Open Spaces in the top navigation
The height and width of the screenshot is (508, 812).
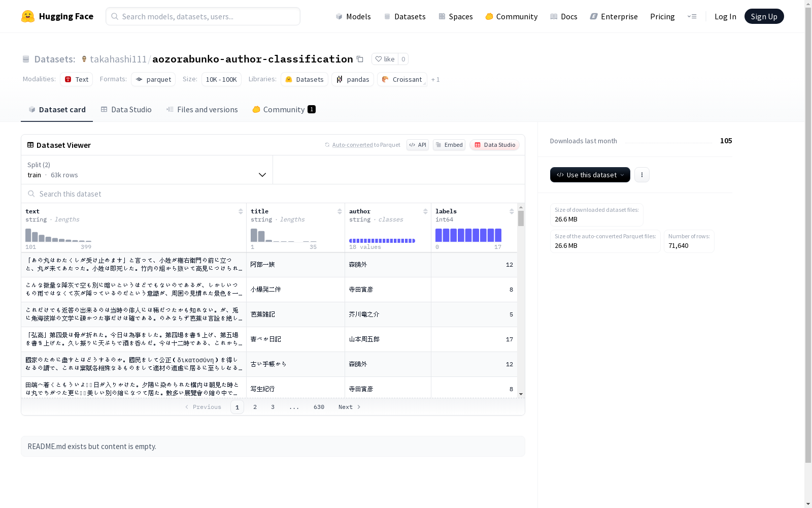coord(456,16)
